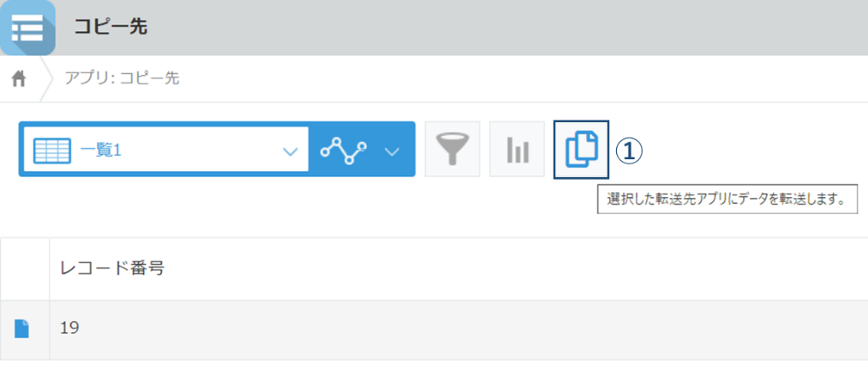
Task: Click the コピー先 app title text
Action: pyautogui.click(x=110, y=27)
